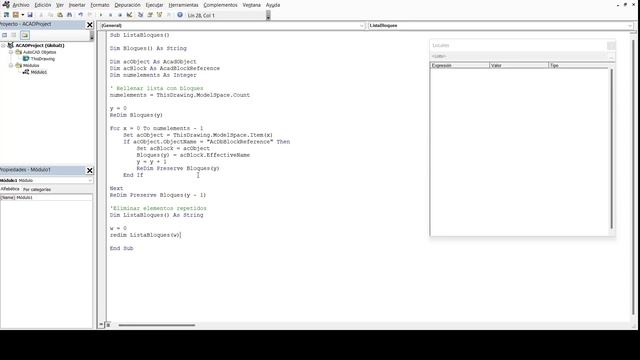This screenshot has height=360, width=640.
Task: Open the Complementos menu
Action: [220, 5]
